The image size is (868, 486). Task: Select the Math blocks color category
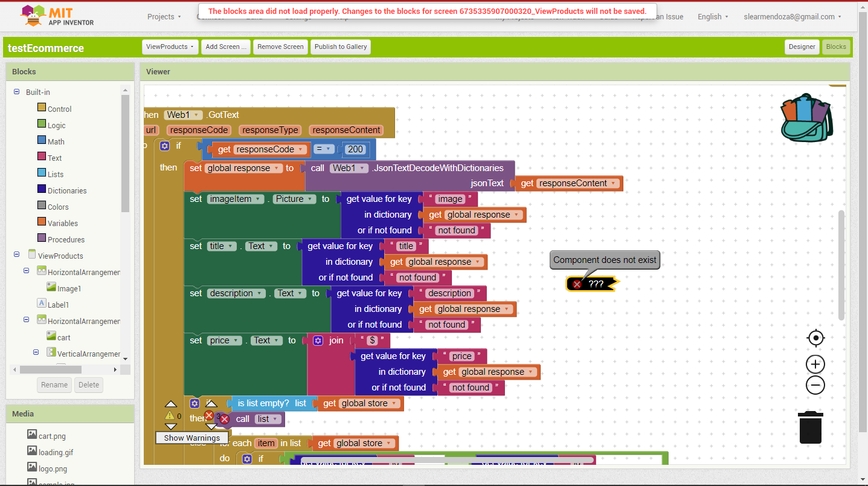(x=56, y=141)
